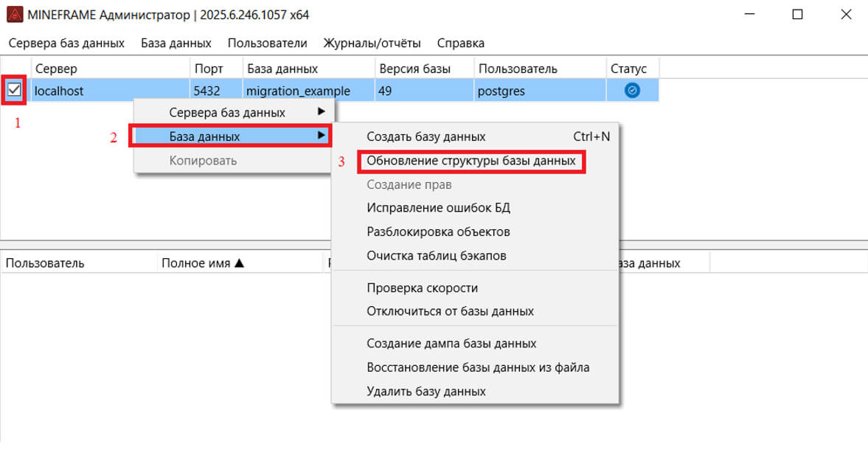Choose Очистка таблиц бэкапов
This screenshot has height=450, width=868.
point(475,255)
